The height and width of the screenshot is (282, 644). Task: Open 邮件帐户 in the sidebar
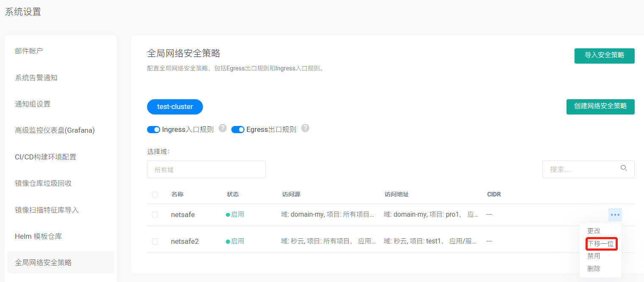29,51
